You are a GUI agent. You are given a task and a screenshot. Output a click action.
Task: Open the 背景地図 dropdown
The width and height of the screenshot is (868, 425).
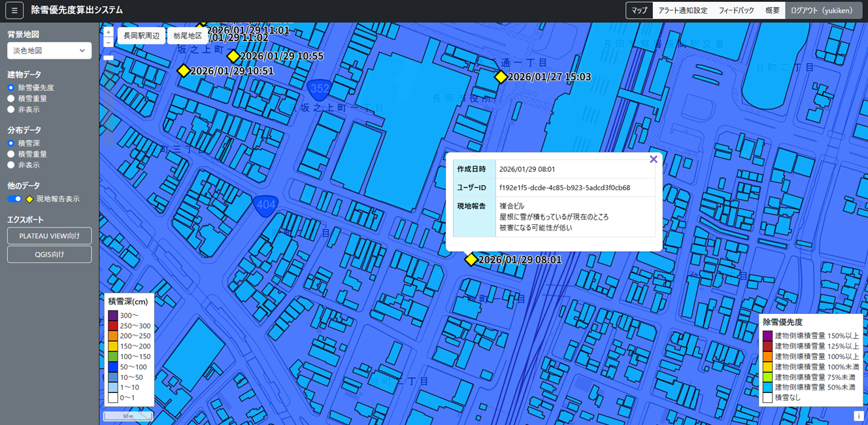click(50, 50)
